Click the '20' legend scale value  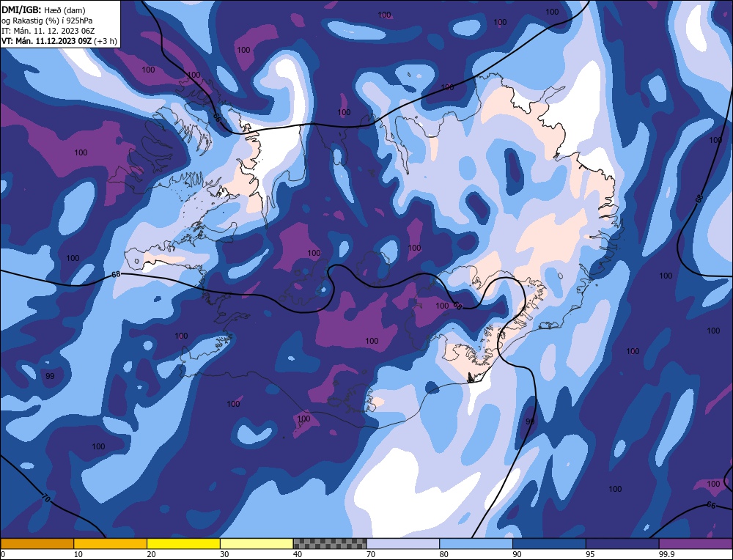click(x=152, y=554)
